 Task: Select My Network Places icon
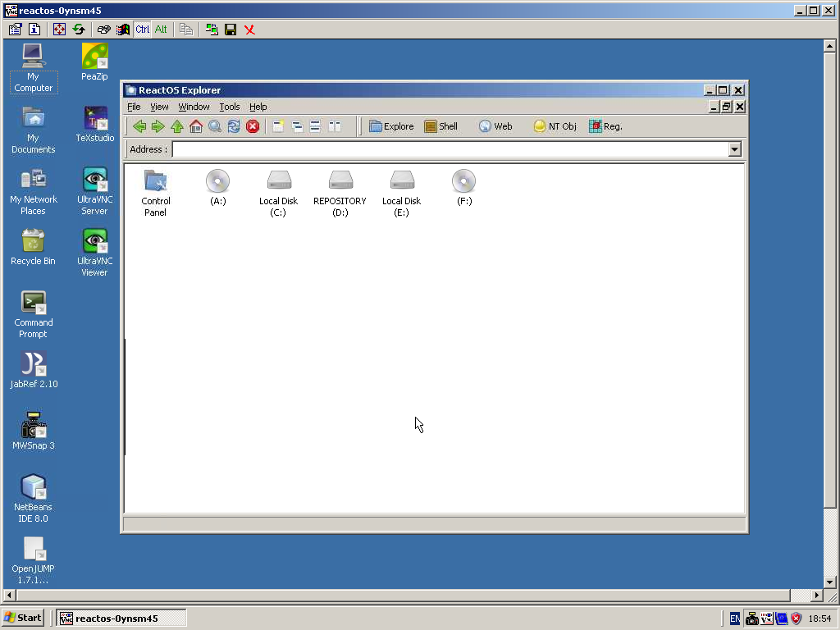[33, 191]
